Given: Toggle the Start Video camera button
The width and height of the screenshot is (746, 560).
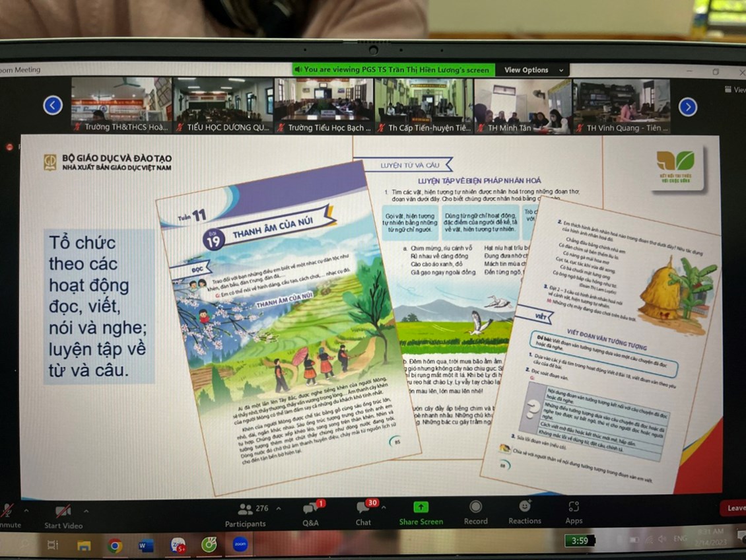Looking at the screenshot, I should click(63, 515).
